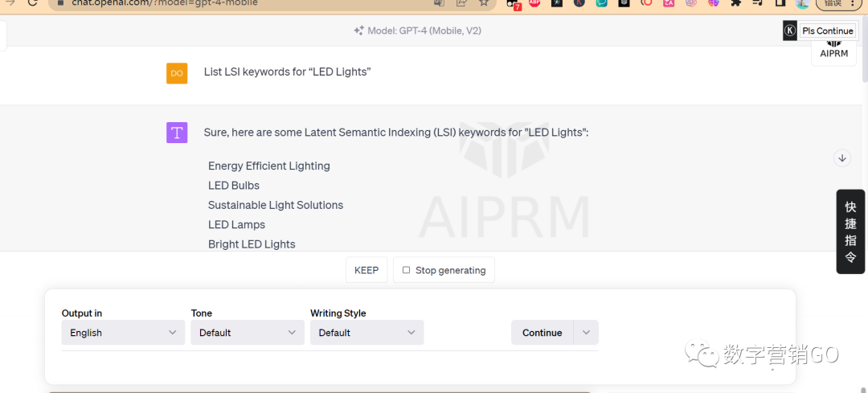
Task: Open the Chrome extensions puzzle icon
Action: pyautogui.click(x=735, y=2)
